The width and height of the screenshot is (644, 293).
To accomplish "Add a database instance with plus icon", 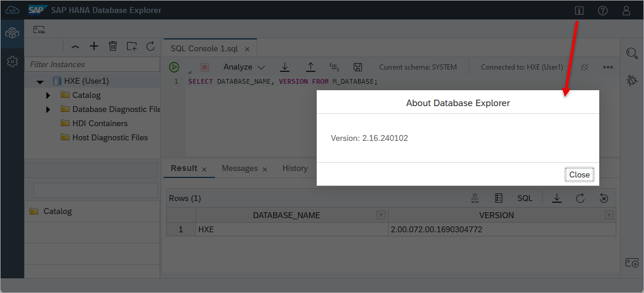I will 94,46.
